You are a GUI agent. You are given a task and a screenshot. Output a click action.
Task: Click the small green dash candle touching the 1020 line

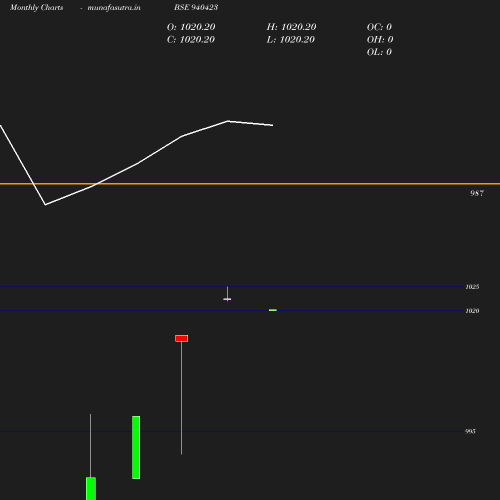[273, 310]
